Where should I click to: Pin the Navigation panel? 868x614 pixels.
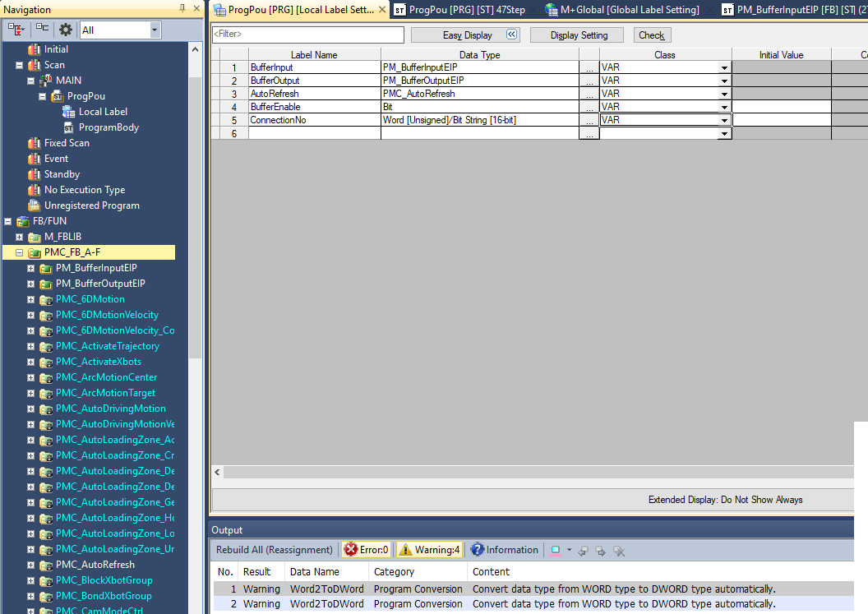[x=182, y=8]
